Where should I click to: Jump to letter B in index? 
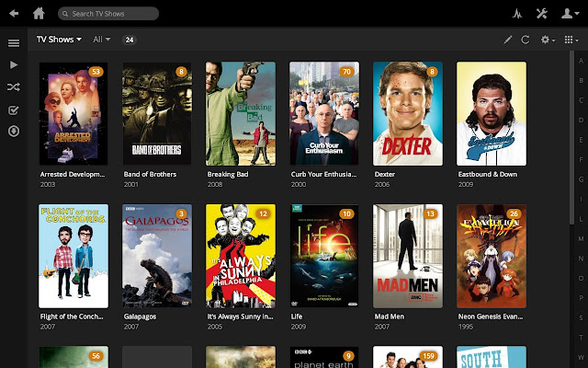[x=581, y=80]
